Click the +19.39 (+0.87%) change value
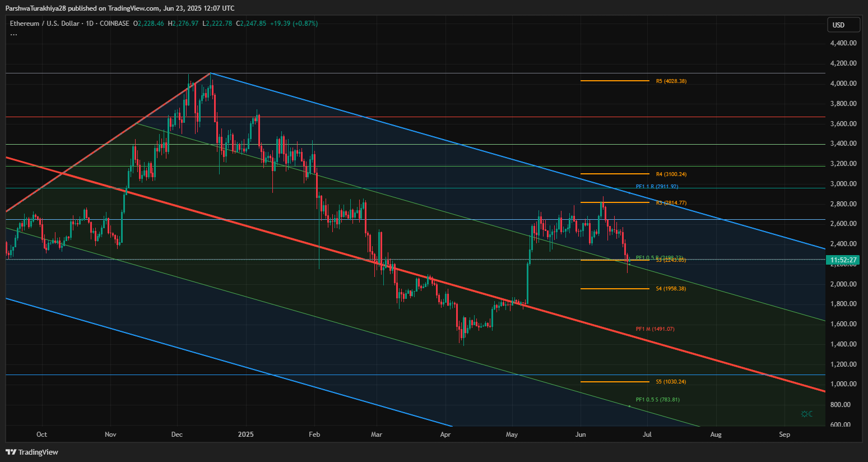 (x=294, y=24)
